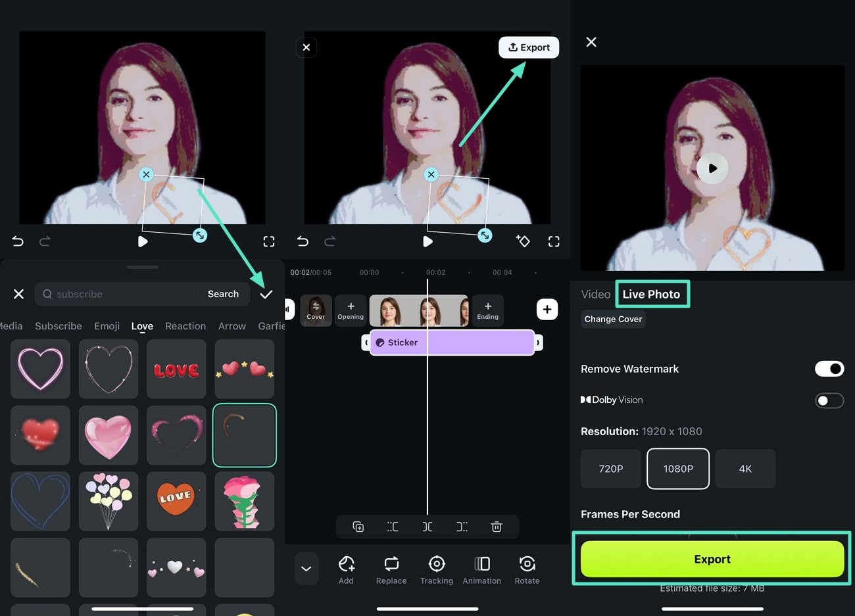855x616 pixels.
Task: Play preview in sticker panel screen
Action: point(143,241)
